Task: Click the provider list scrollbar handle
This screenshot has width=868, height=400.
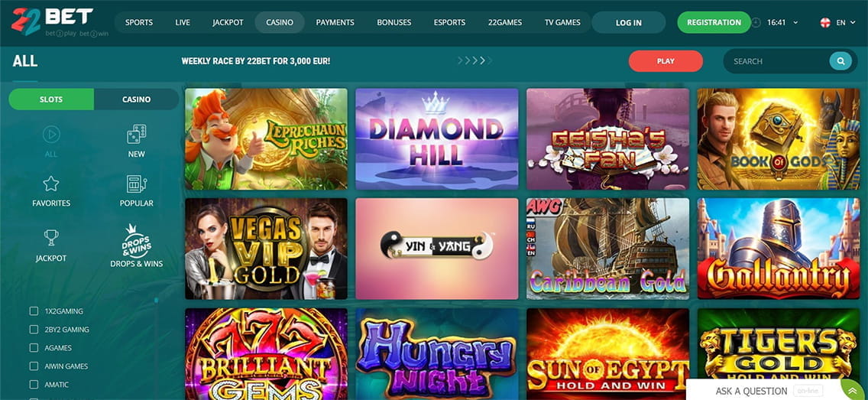Action: point(156,301)
